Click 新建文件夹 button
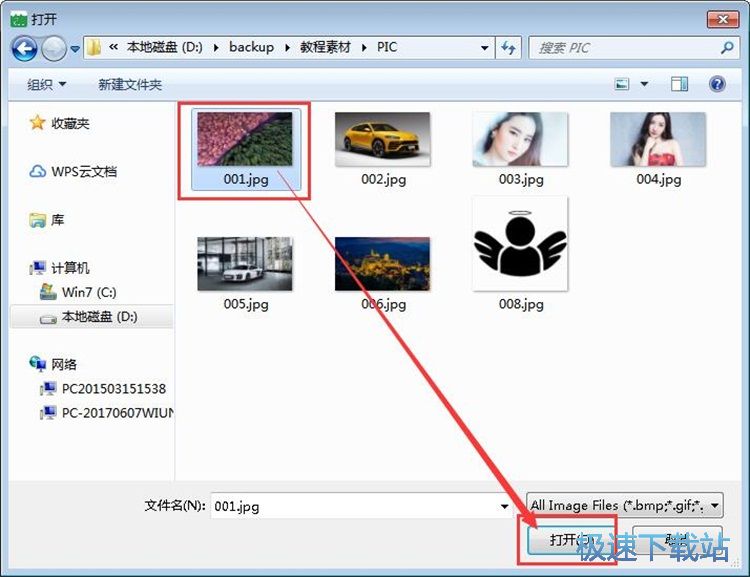The width and height of the screenshot is (750, 577). pos(130,85)
